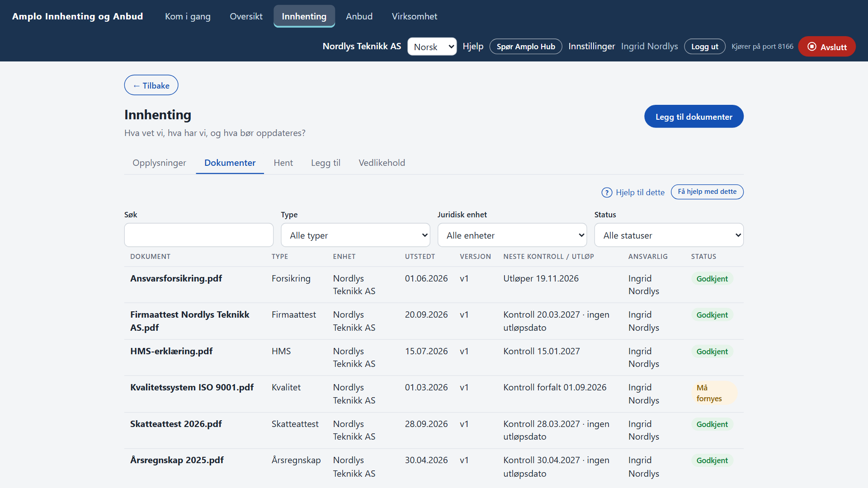This screenshot has width=868, height=488.
Task: Switch to the Opplysninger tab
Action: pos(159,163)
